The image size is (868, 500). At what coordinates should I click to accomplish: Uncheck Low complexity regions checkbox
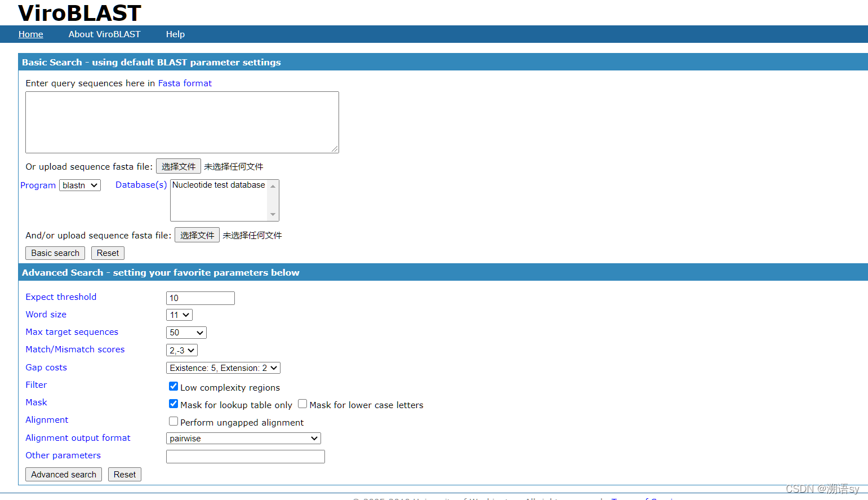click(x=173, y=386)
